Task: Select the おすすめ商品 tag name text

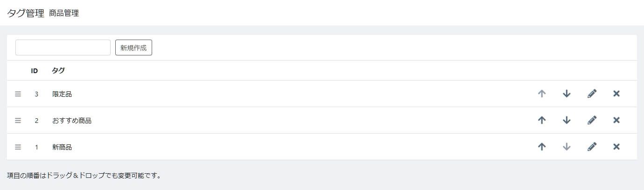Action: pos(72,121)
